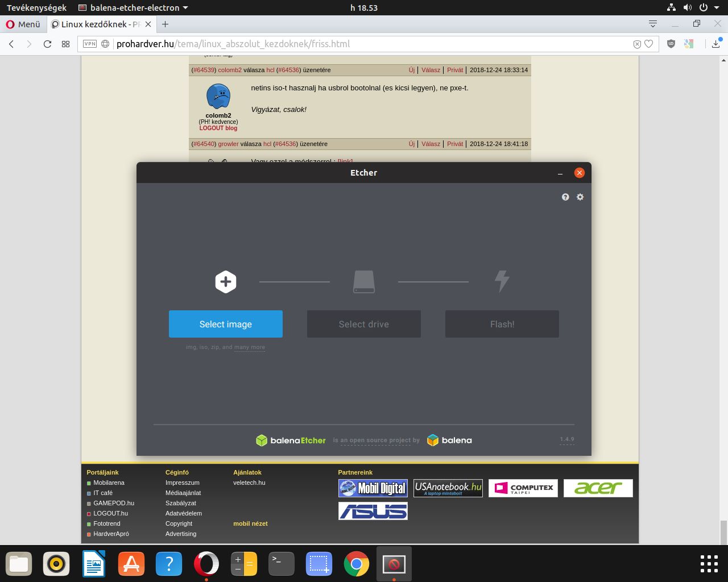
Task: Click Új link on growler's post #64540
Action: point(411,144)
